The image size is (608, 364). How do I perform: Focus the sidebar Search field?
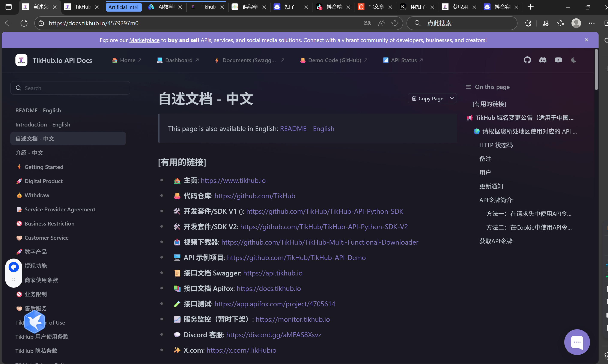(70, 88)
